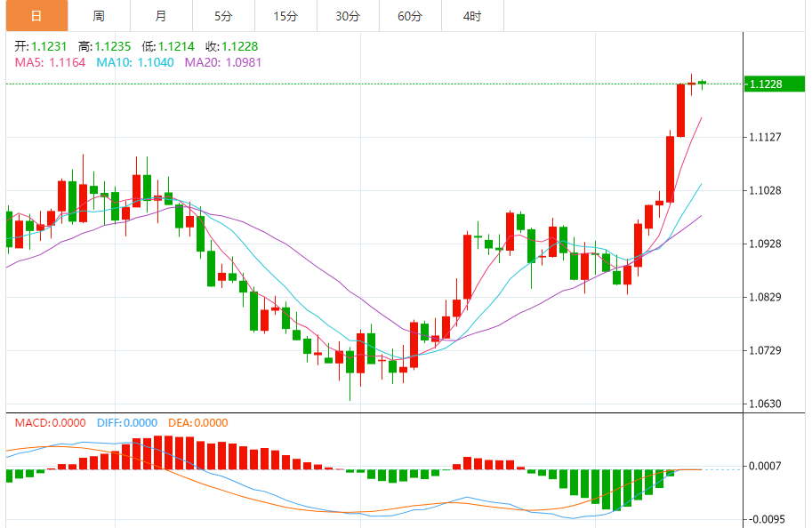The height and width of the screenshot is (528, 812).
Task: Click the MACD:0.0000 indicator label
Action: click(x=50, y=423)
